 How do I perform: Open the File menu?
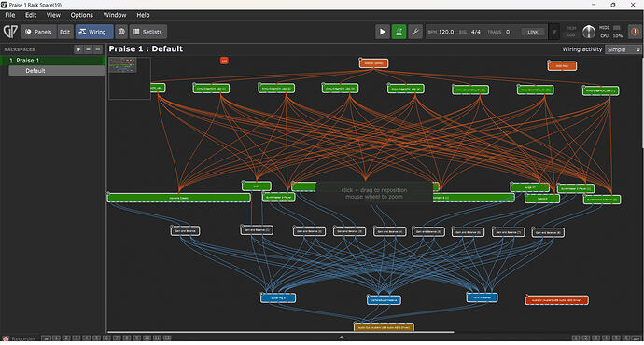pos(10,15)
